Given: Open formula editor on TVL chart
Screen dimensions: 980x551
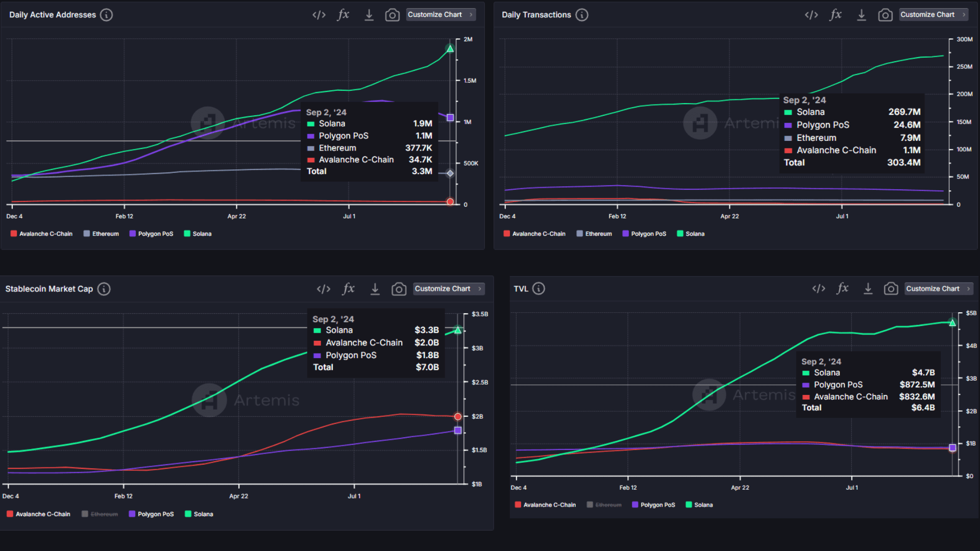Looking at the screenshot, I should (x=843, y=289).
